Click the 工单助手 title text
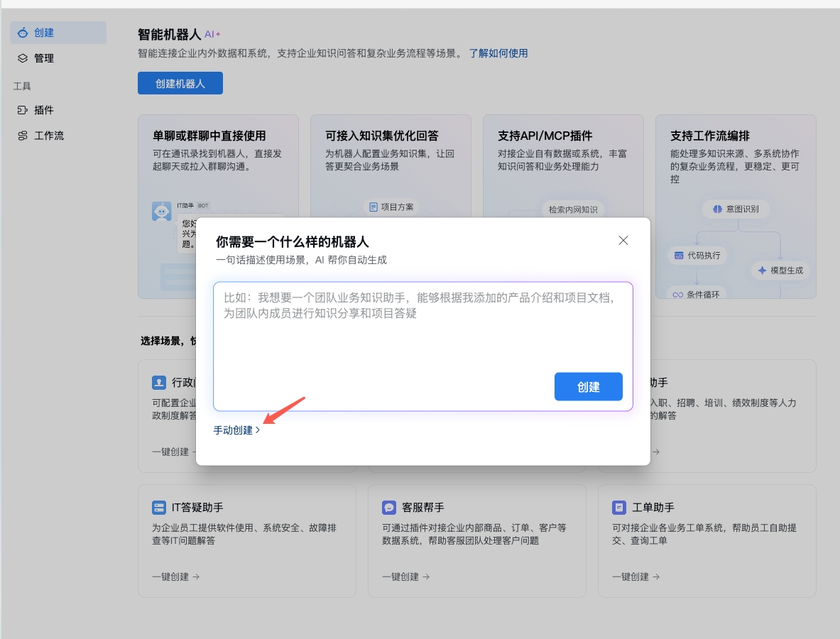 pos(653,507)
